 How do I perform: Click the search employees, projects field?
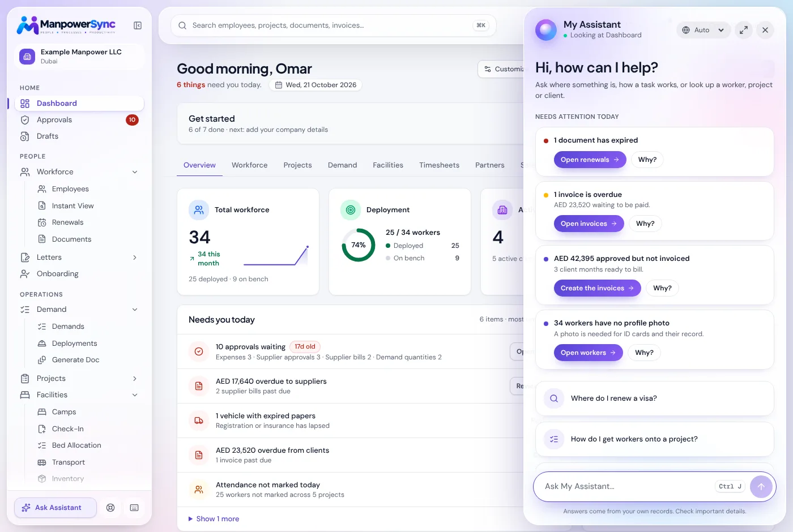334,25
